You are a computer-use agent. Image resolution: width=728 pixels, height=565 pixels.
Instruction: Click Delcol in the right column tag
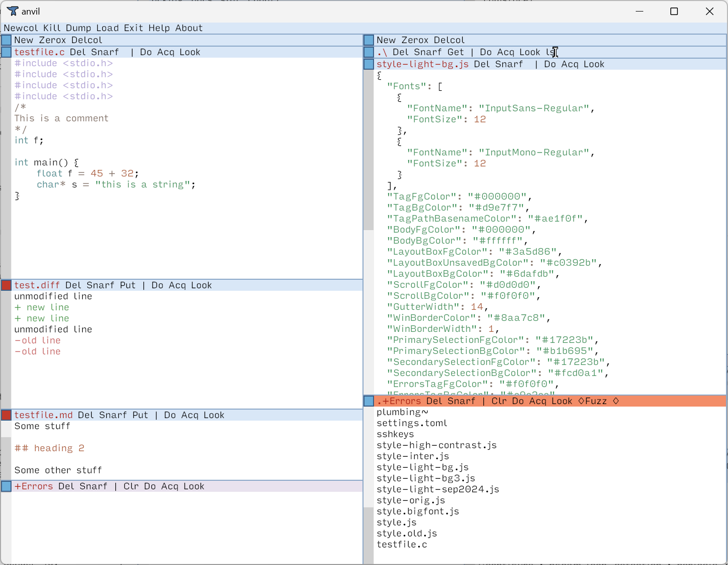click(x=449, y=40)
